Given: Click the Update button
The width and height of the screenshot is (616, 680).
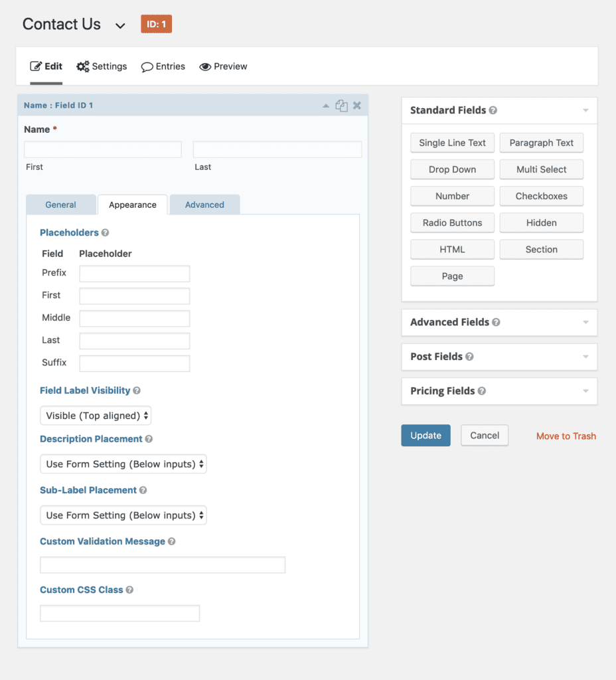Looking at the screenshot, I should tap(425, 436).
